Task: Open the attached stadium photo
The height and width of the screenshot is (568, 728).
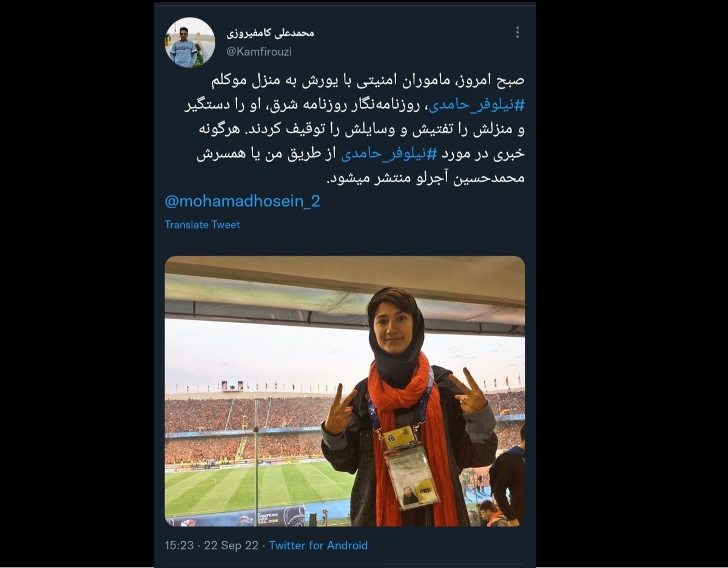Action: (345, 391)
